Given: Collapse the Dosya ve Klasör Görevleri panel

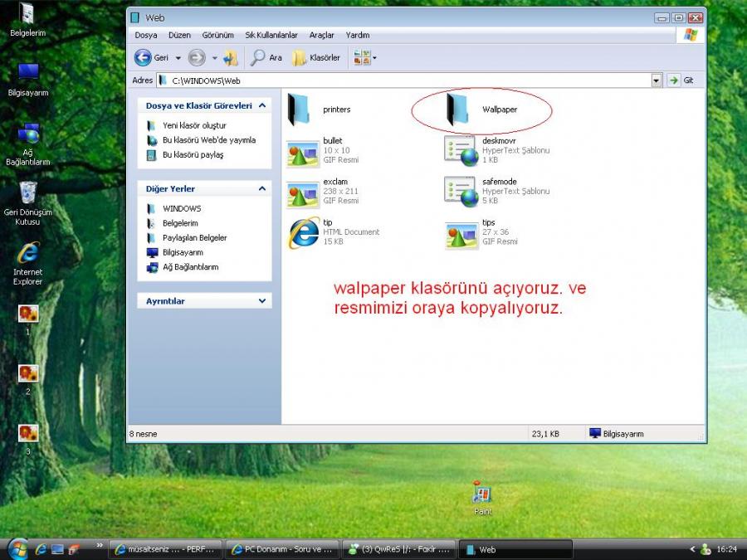Looking at the screenshot, I should point(262,106).
